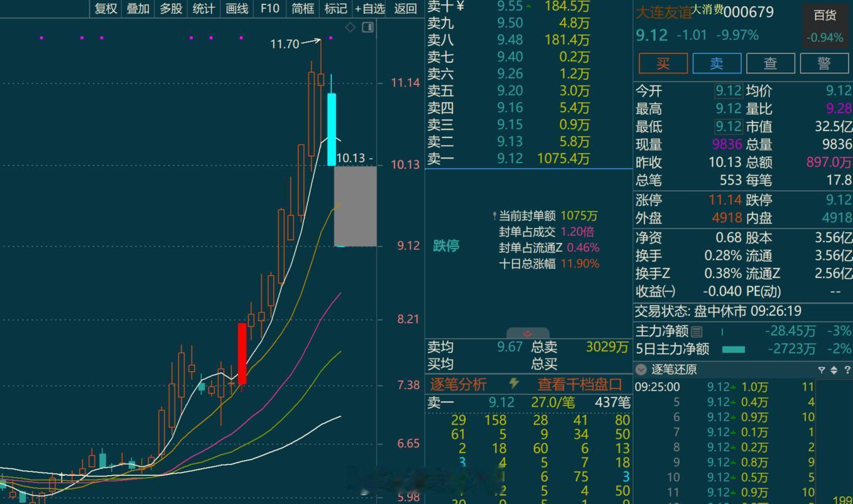
Task: Click the 5日主力净额 teal bar
Action: (x=734, y=349)
